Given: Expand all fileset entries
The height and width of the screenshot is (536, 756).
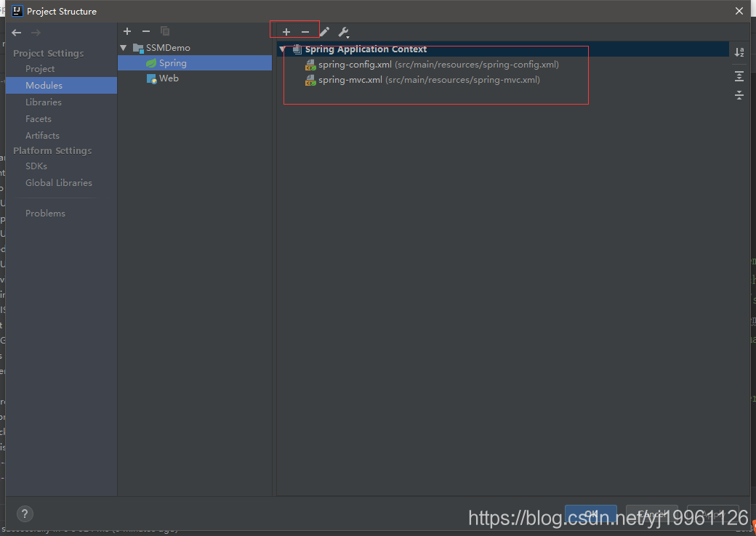Looking at the screenshot, I should 739,75.
